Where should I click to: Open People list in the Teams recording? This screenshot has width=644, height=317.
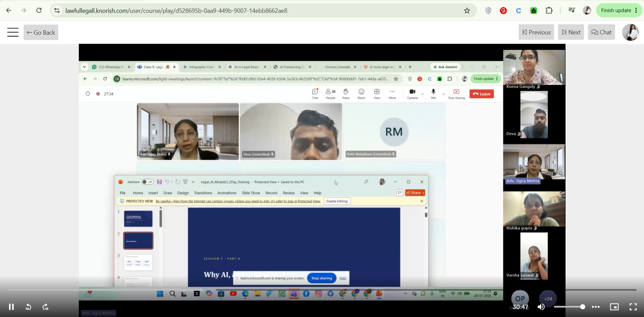(330, 94)
